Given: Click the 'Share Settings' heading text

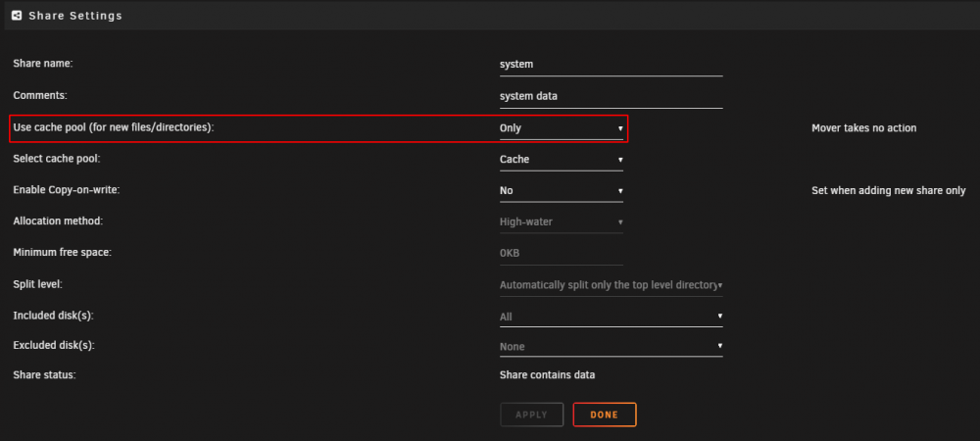Looking at the screenshot, I should coord(75,16).
